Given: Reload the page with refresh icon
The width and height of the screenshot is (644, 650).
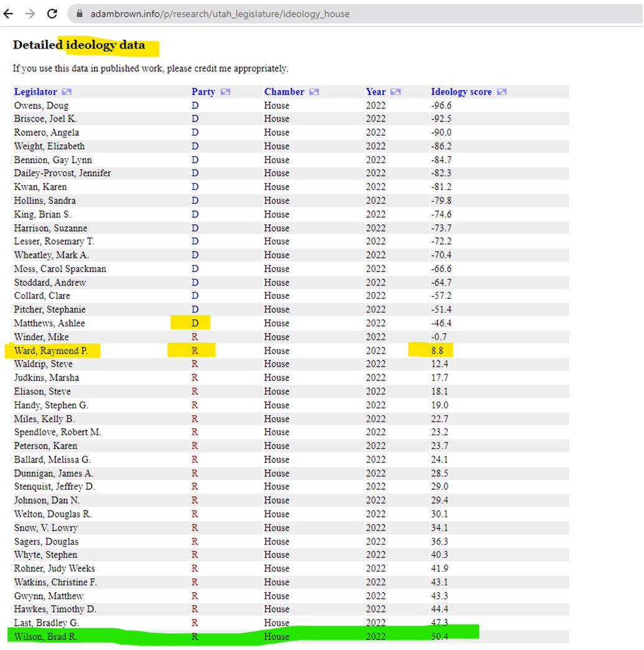Looking at the screenshot, I should pyautogui.click(x=52, y=14).
